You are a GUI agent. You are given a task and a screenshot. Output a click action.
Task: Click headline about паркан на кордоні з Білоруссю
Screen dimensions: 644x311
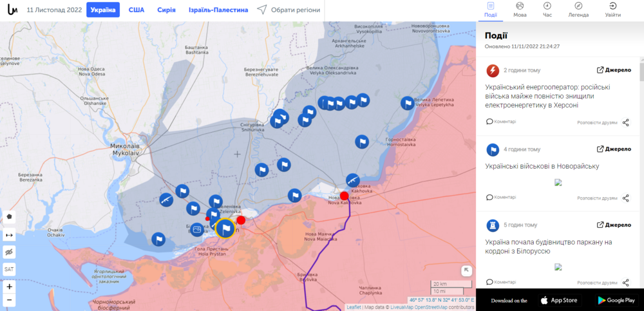549,247
